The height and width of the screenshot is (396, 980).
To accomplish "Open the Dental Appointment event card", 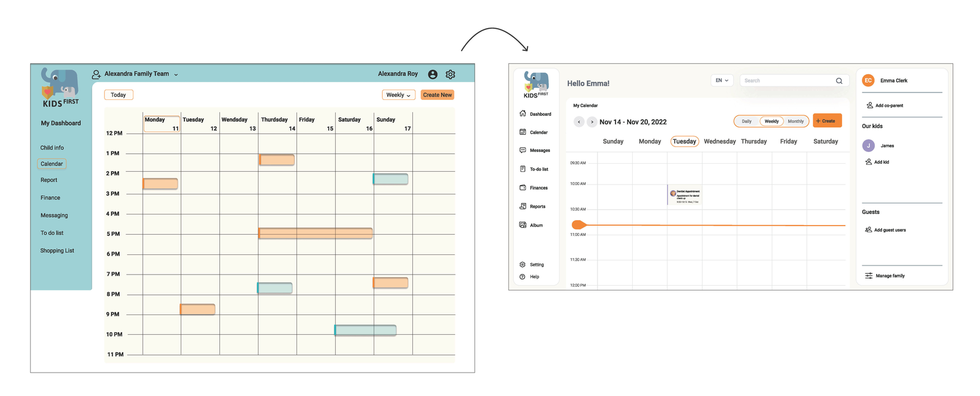I will tap(685, 196).
